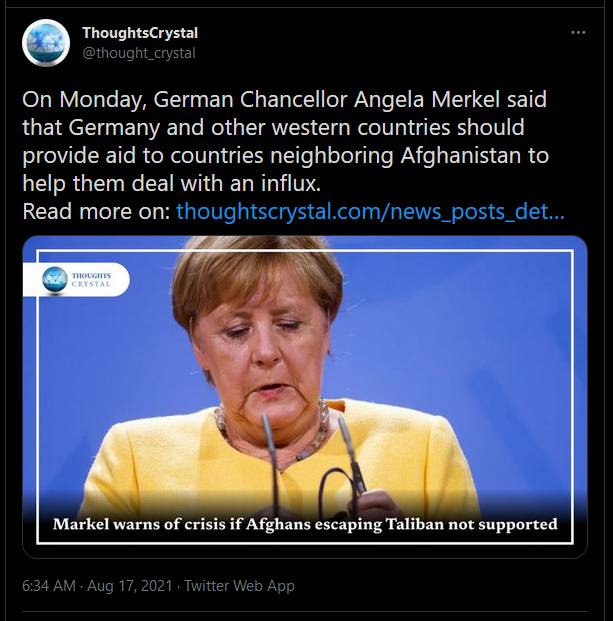Open the 6:34 AM timestamp permalink
The image size is (613, 621).
pyautogui.click(x=49, y=586)
